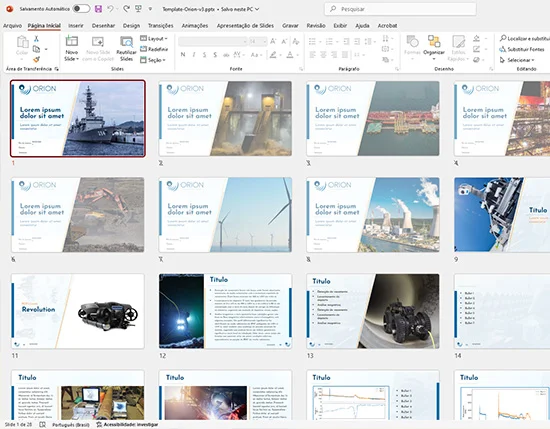Viewport: 550px width, 429px height.
Task: Pick text highlight color pen
Action: [273, 55]
